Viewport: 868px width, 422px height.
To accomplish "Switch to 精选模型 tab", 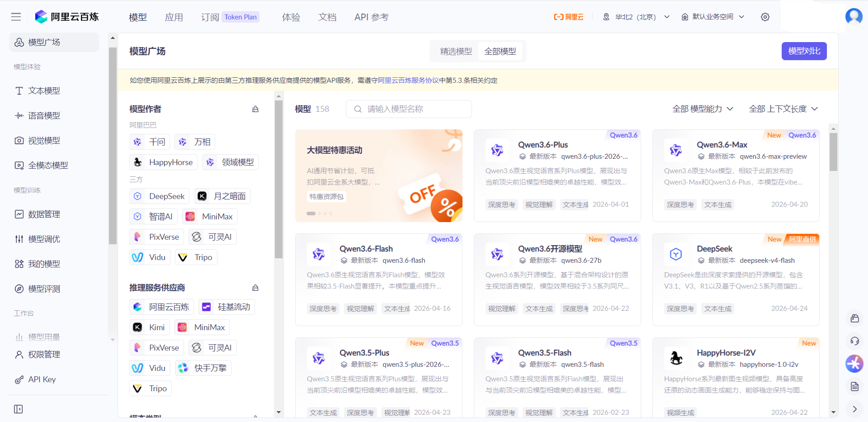I will pyautogui.click(x=456, y=52).
